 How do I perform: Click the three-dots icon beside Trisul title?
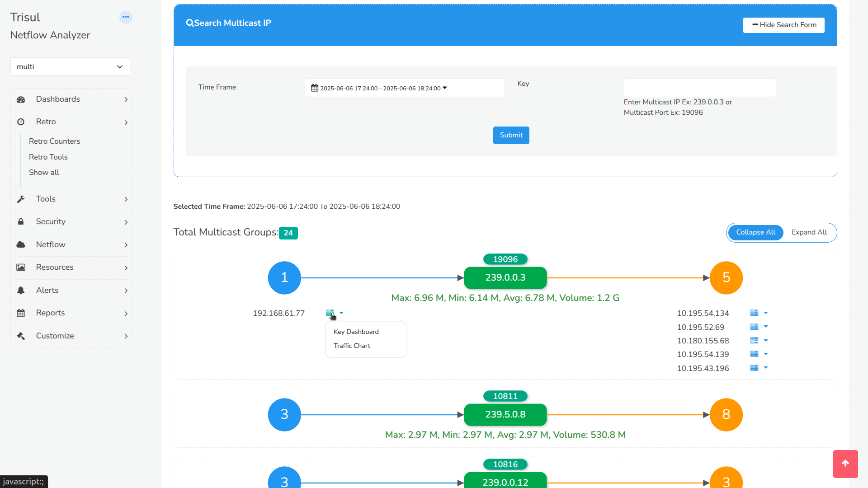pos(126,17)
